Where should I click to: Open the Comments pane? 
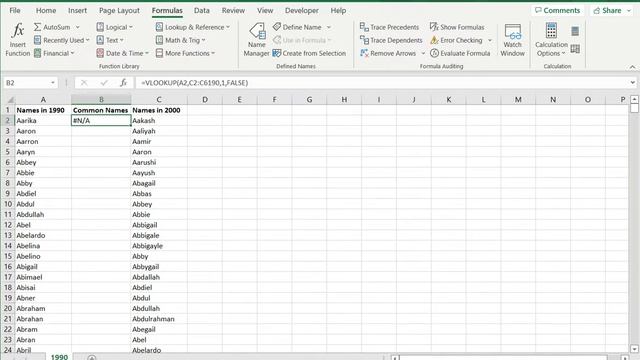click(557, 11)
